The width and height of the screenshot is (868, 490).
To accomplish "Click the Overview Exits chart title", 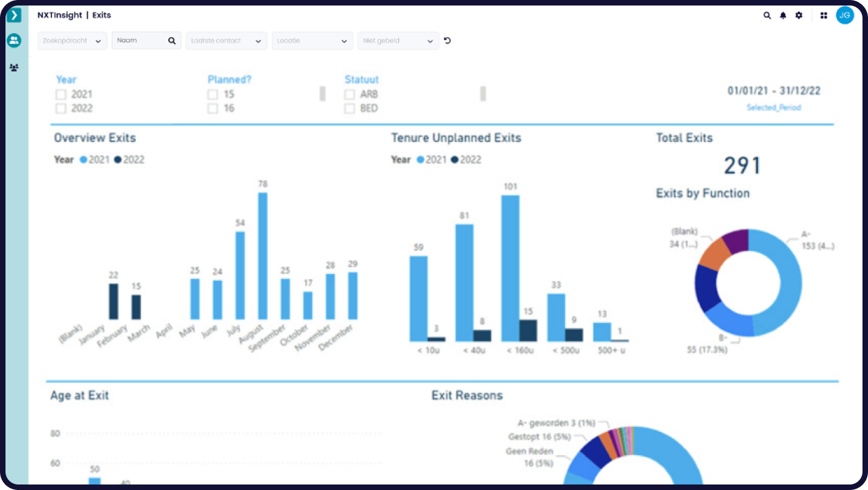I will click(x=95, y=138).
